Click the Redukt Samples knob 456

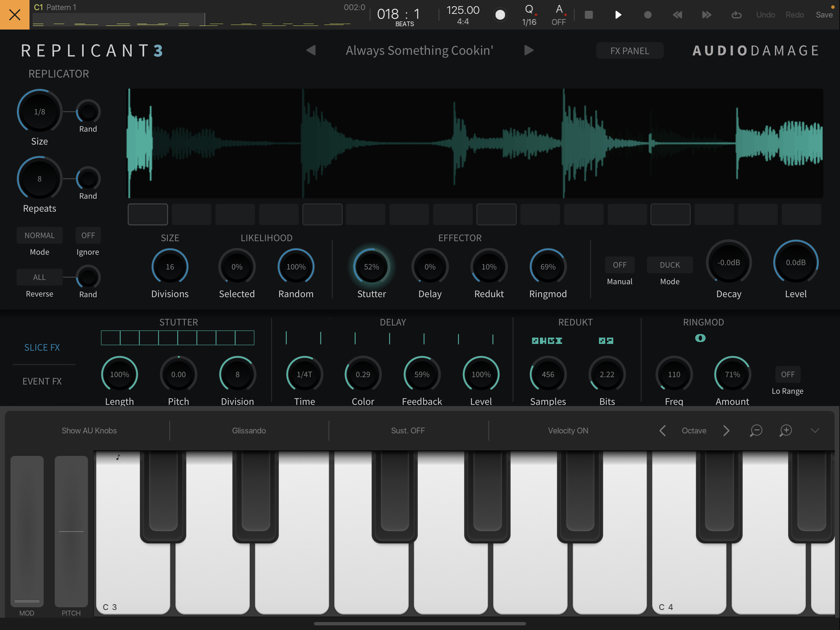coord(548,374)
